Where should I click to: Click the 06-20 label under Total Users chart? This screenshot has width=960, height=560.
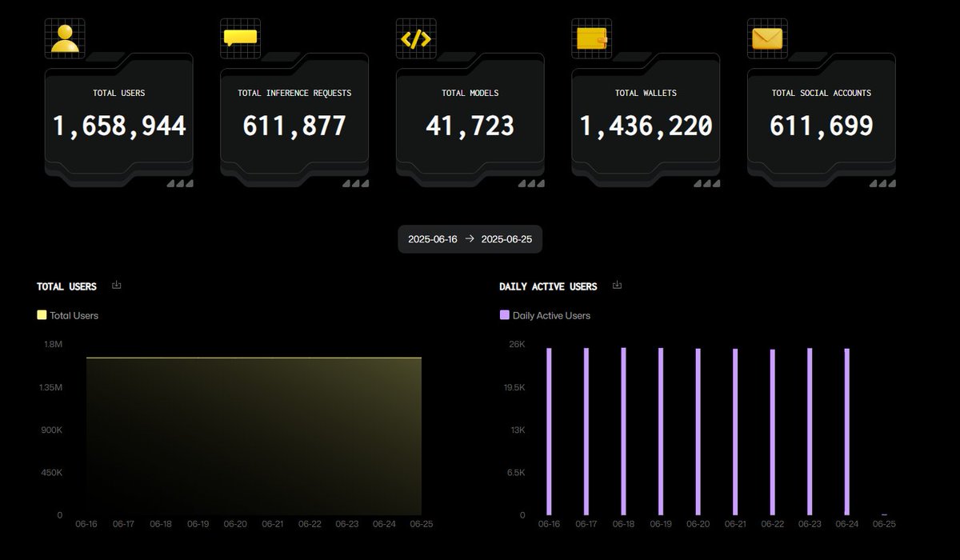[235, 525]
